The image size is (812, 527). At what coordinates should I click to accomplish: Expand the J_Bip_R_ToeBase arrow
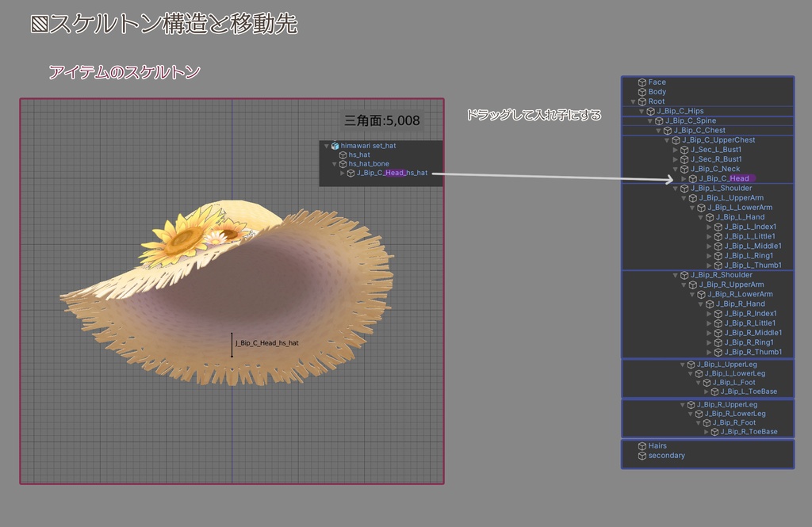706,432
